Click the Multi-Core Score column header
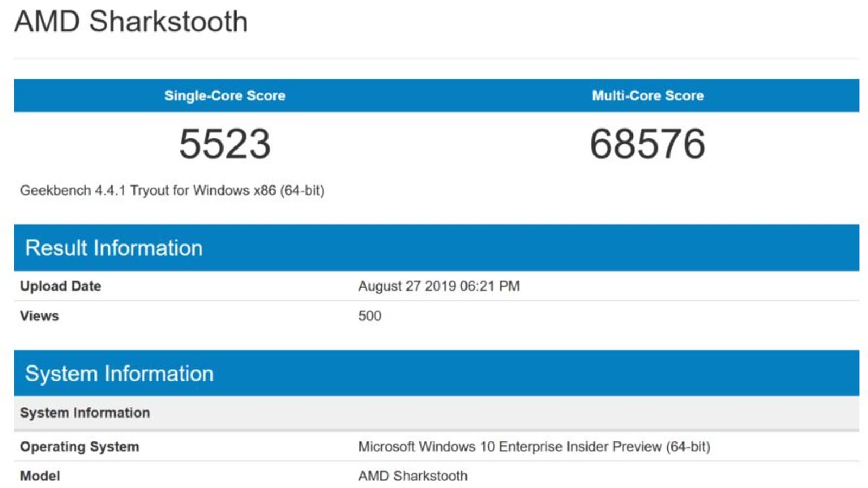The width and height of the screenshot is (868, 488). [x=648, y=95]
